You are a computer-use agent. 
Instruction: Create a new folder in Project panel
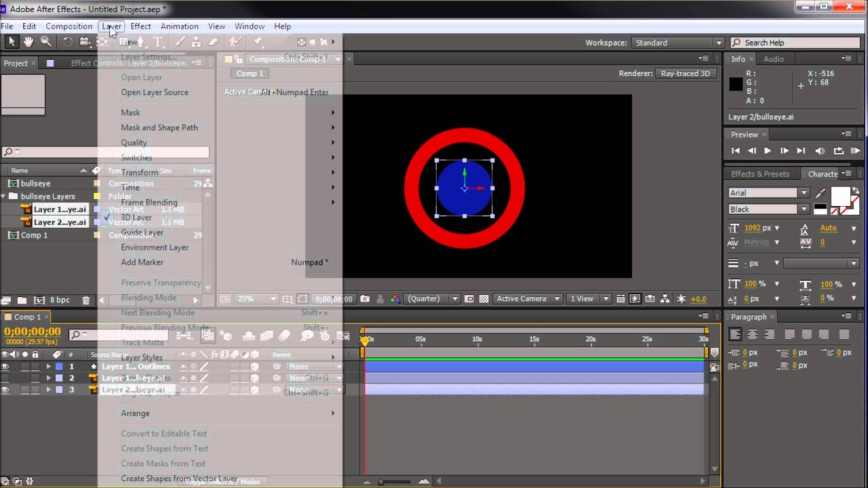[22, 300]
